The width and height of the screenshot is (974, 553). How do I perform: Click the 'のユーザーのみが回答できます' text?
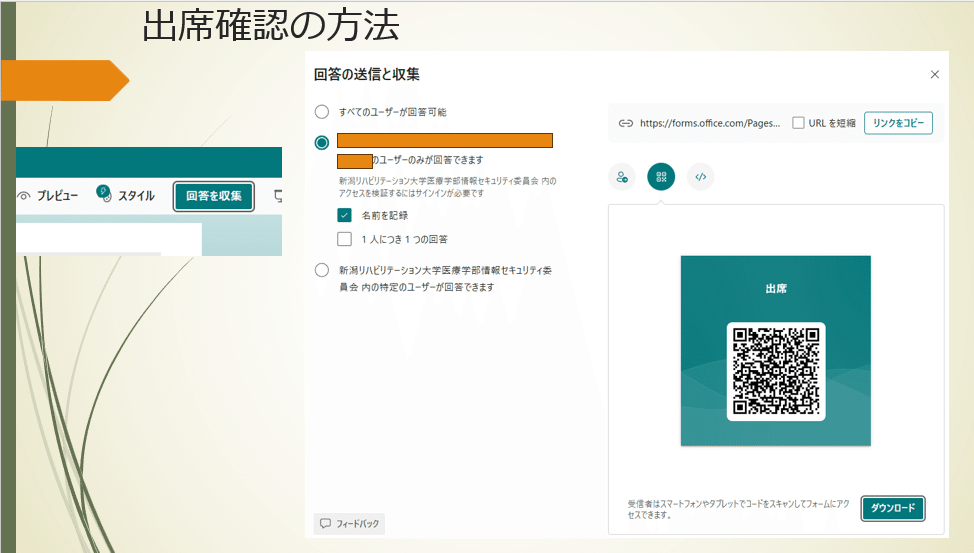point(427,160)
